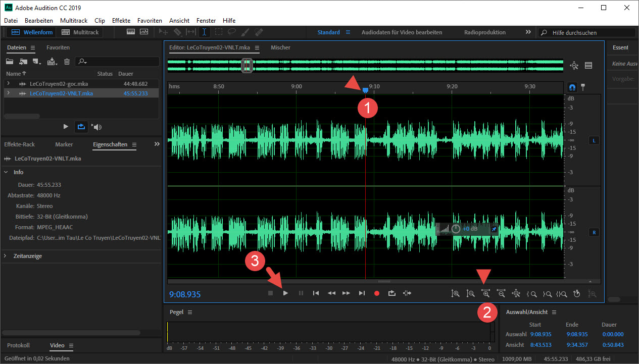Zoom in at the out point
Viewport: 639px width, 364px height.
(547, 293)
